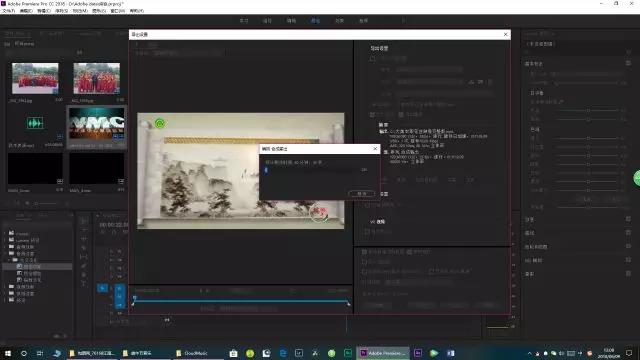Select the Type tool in tools panel
This screenshot has height=360, width=640.
84,284
